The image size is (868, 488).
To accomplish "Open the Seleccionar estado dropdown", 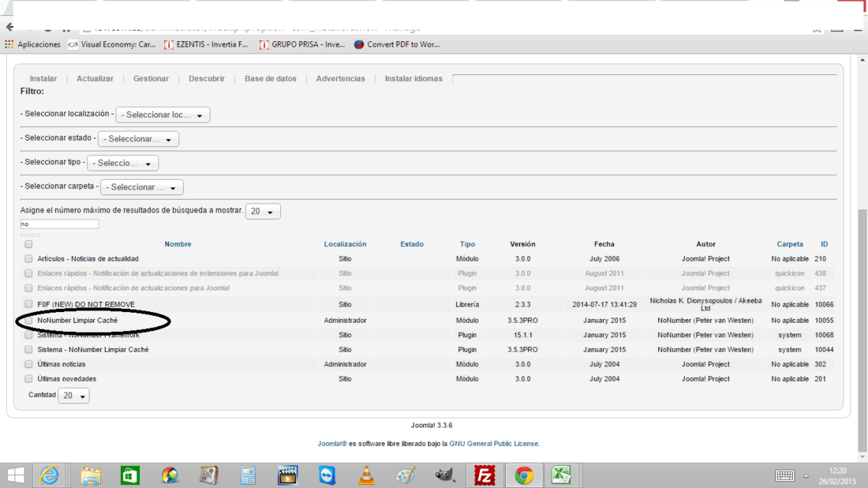I will coord(138,139).
